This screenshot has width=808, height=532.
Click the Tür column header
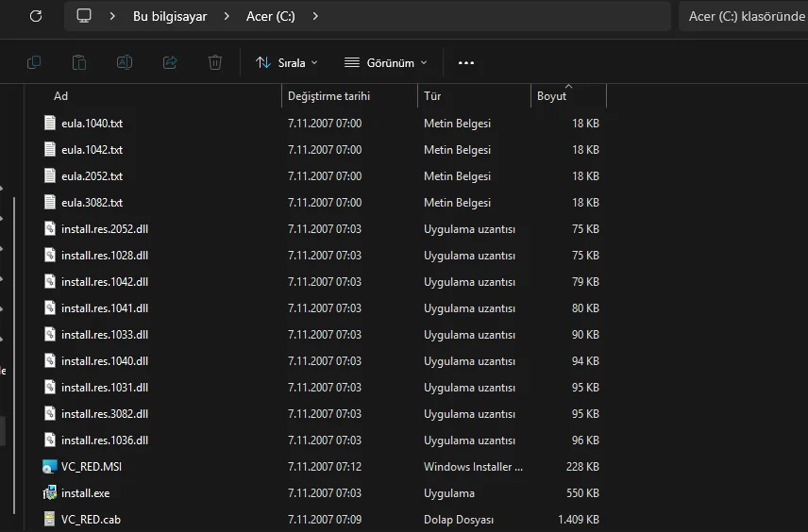[x=432, y=96]
